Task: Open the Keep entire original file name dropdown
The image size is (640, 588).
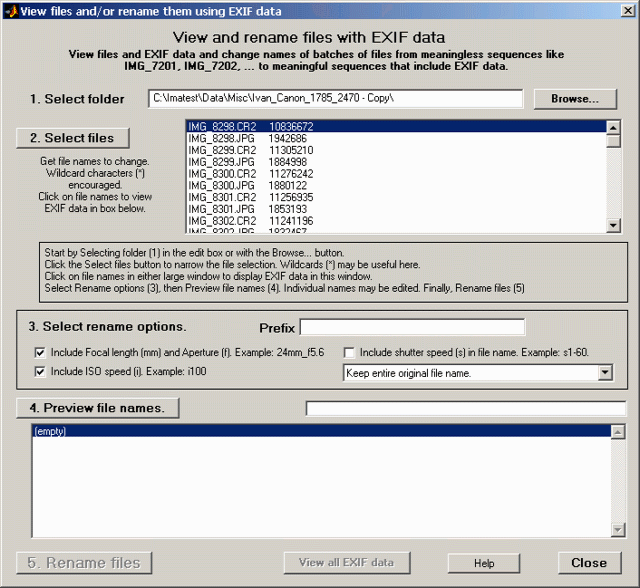Action: pos(478,373)
